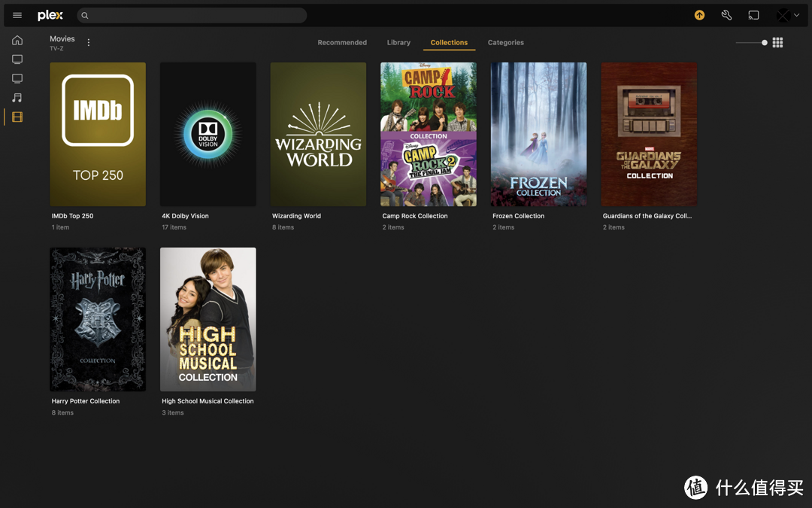Open the Harry Potter Collection poster
The width and height of the screenshot is (812, 508).
point(98,319)
